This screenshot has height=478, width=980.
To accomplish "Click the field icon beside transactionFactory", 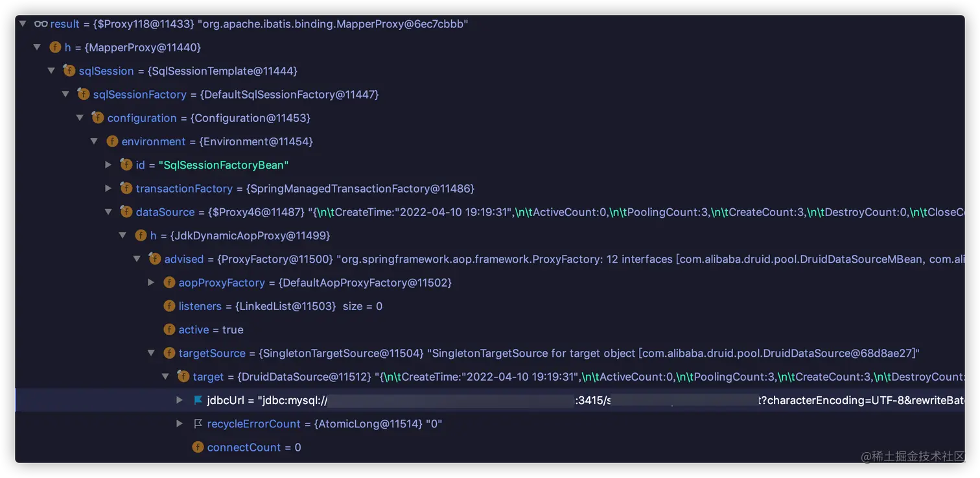I will (126, 189).
